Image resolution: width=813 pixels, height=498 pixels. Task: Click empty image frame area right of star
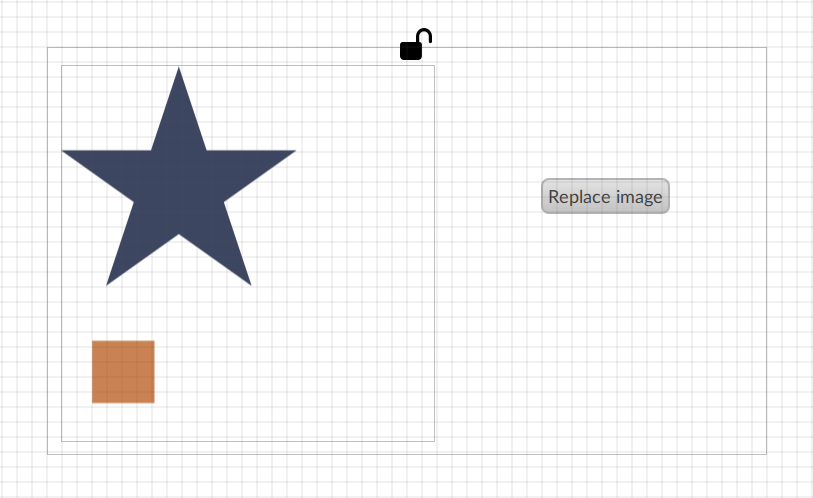363,182
